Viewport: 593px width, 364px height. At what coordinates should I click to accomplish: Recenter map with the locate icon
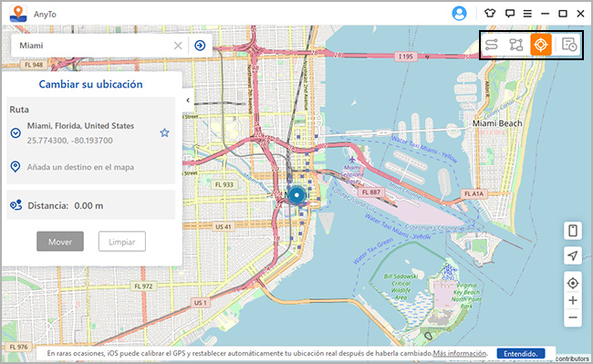(x=573, y=283)
